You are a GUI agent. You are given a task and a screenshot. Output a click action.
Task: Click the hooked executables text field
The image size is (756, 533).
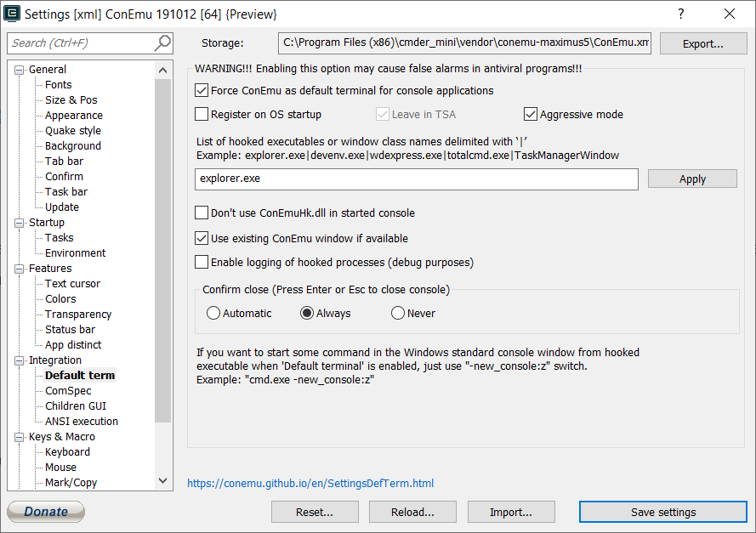coord(416,179)
